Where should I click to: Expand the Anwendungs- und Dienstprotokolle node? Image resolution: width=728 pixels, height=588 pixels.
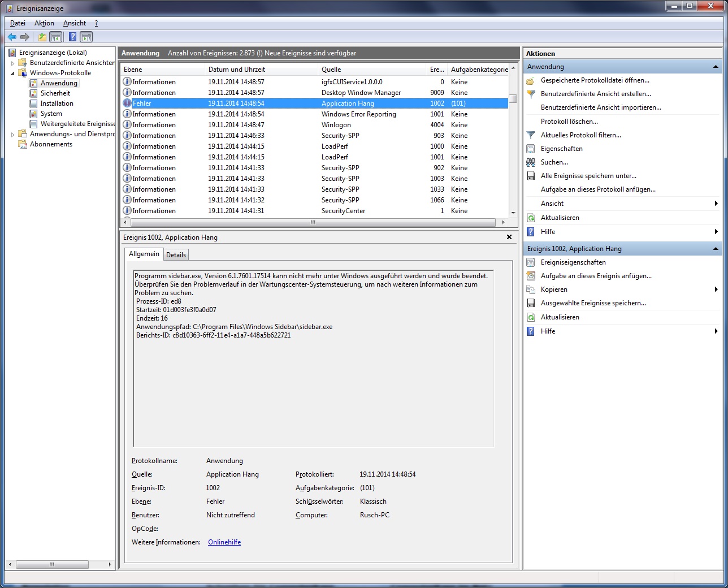coord(12,134)
